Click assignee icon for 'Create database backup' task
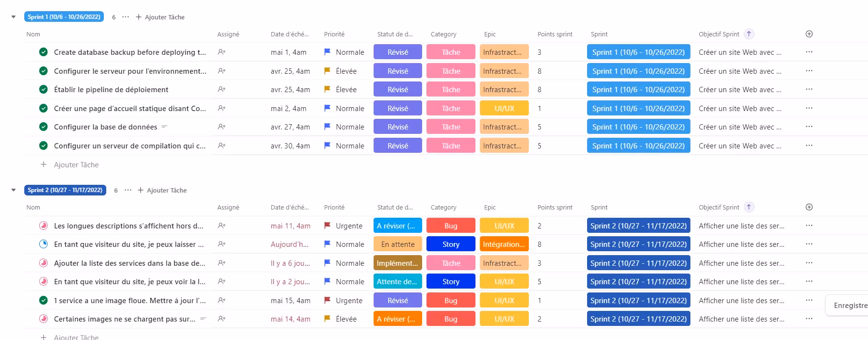Screen dimensions: 868x340 click(x=222, y=52)
